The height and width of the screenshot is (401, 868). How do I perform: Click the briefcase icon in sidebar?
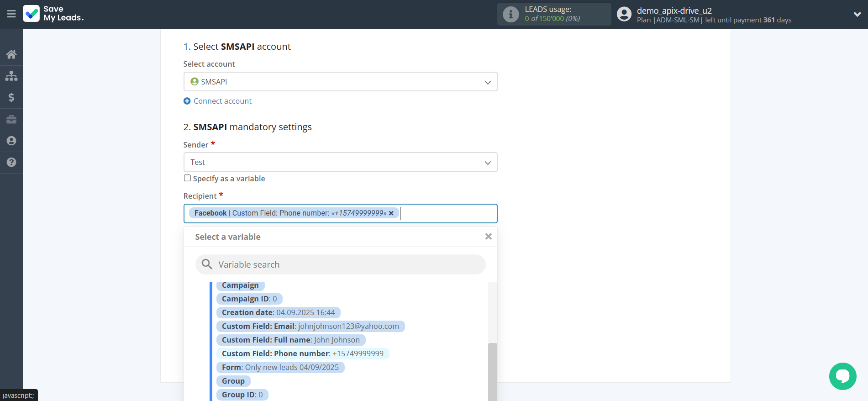tap(11, 119)
